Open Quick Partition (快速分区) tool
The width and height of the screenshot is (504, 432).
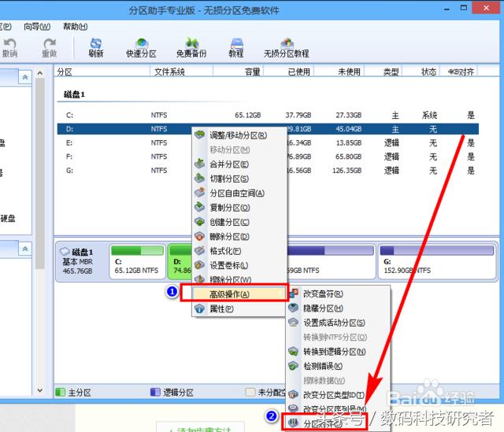(142, 48)
